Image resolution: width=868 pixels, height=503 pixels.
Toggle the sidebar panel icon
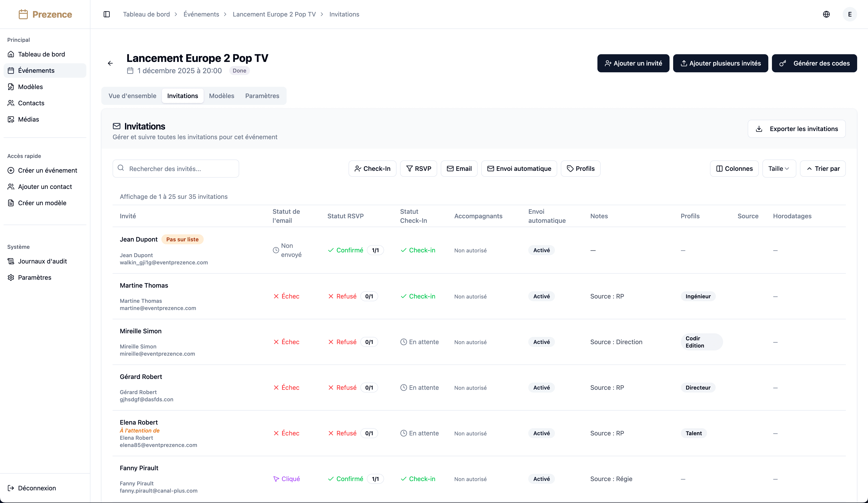106,14
